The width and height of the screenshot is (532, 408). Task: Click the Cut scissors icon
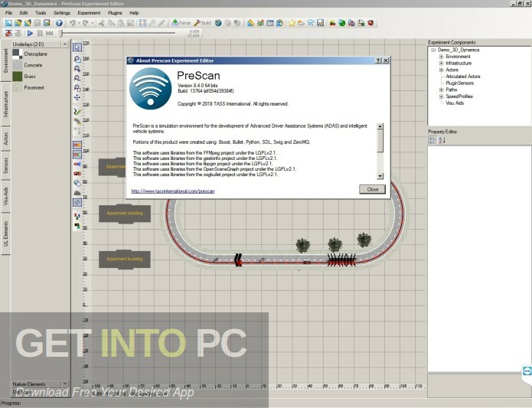pos(102,23)
